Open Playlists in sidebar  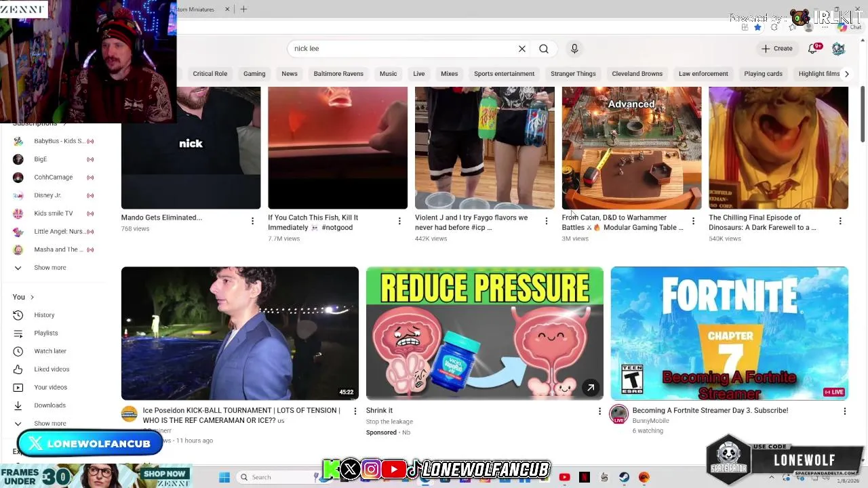click(54, 333)
